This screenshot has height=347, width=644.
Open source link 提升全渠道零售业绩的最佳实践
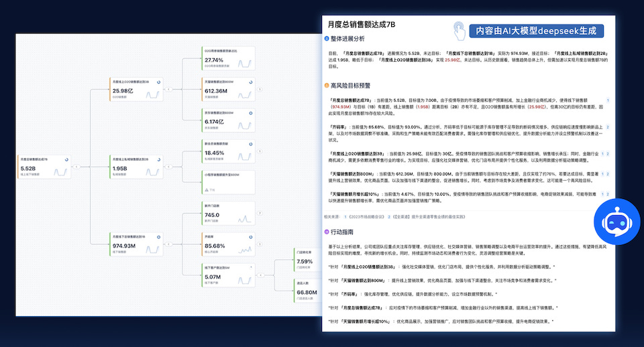[x=429, y=216]
